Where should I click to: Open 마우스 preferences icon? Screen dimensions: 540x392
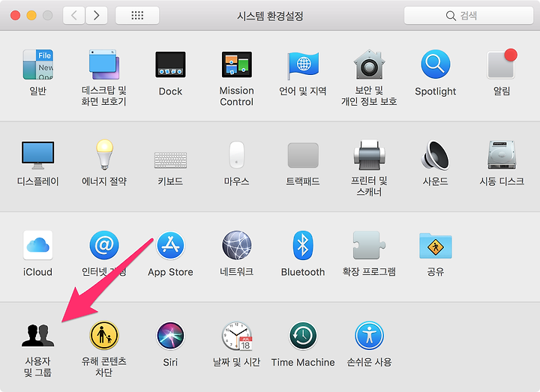(236, 154)
